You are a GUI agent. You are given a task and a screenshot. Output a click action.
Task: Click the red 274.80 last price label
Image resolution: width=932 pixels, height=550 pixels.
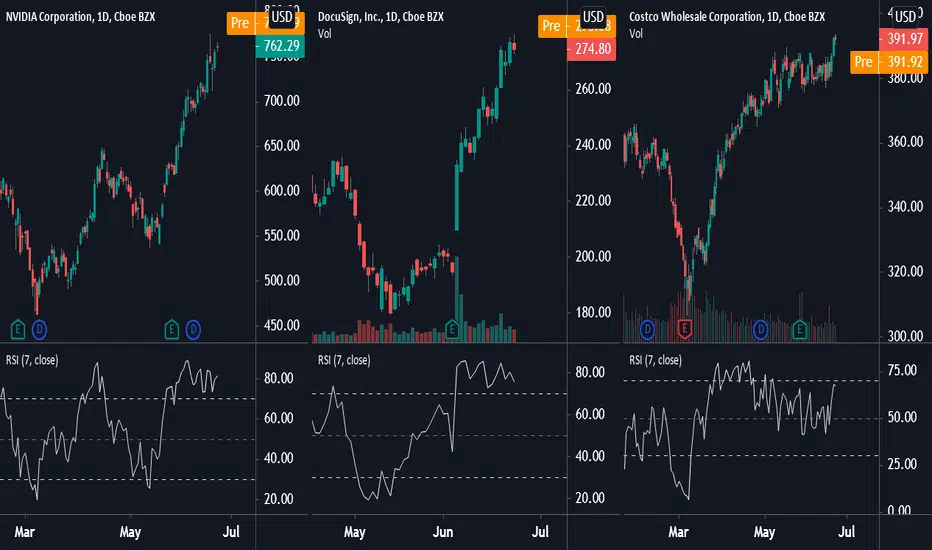[x=591, y=49]
